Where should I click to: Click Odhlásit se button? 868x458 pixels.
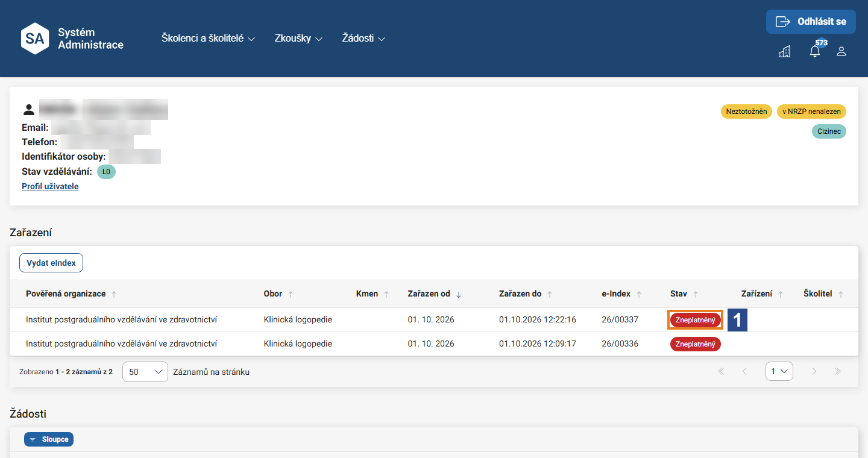point(811,22)
